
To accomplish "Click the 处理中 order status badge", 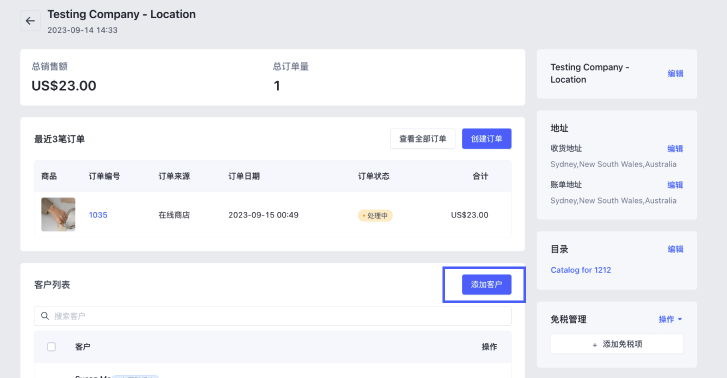I will point(375,216).
